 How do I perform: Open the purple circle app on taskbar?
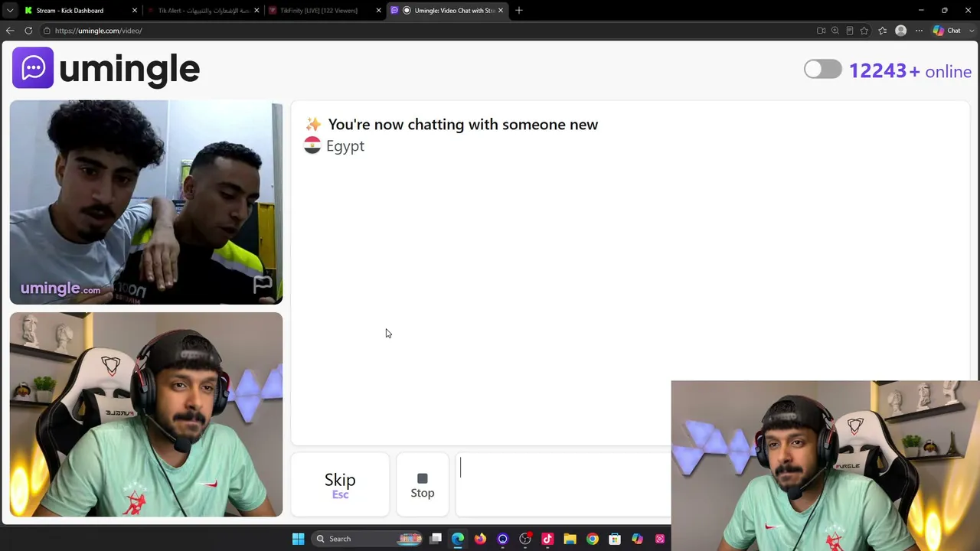(x=502, y=539)
